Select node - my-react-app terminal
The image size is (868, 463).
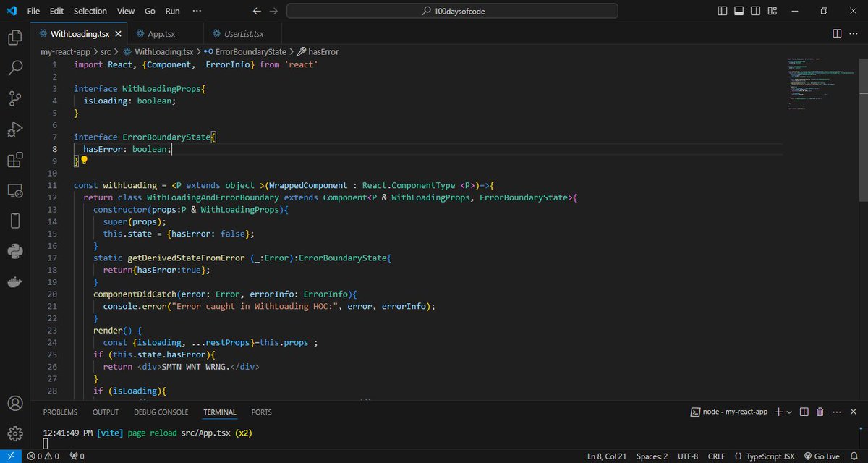(x=729, y=412)
